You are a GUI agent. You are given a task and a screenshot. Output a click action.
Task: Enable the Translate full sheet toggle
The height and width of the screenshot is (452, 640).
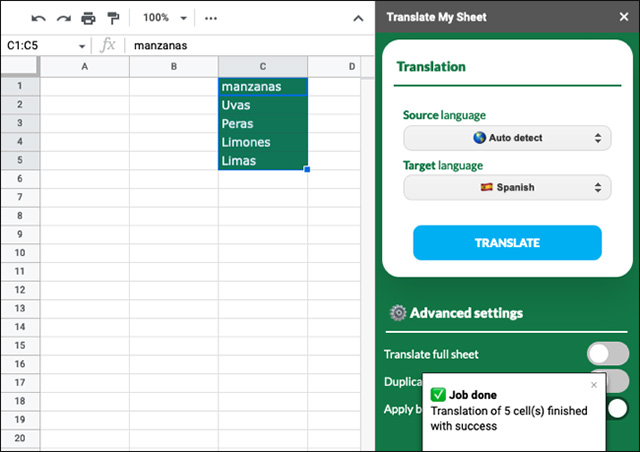(608, 354)
